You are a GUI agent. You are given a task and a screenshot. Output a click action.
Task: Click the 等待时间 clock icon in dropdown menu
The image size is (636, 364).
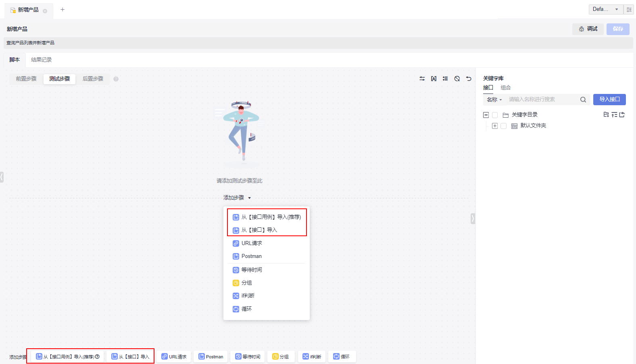[236, 270]
